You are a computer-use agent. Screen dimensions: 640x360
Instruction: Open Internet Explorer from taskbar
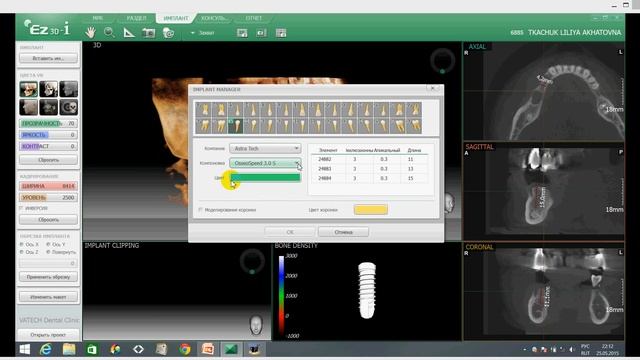(46, 349)
